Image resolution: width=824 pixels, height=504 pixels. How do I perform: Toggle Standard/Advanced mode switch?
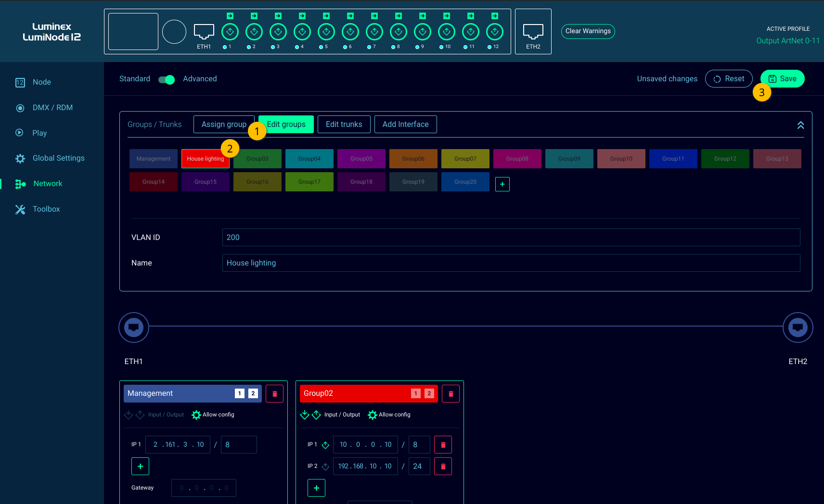pyautogui.click(x=167, y=79)
